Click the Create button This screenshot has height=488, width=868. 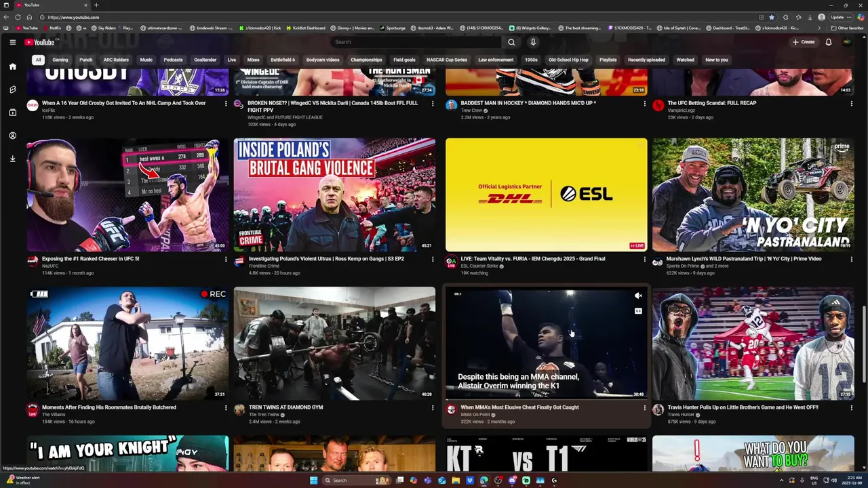804,42
